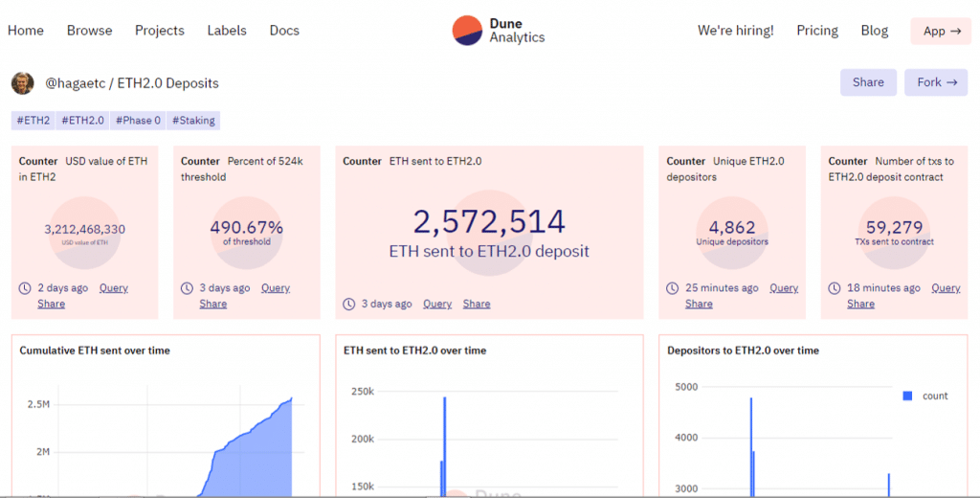Click blue count legend marker
Screen dimensions: 980x498
907,396
